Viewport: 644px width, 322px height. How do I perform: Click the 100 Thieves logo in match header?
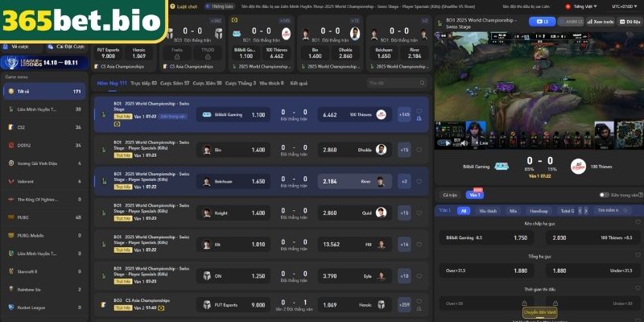pyautogui.click(x=578, y=167)
